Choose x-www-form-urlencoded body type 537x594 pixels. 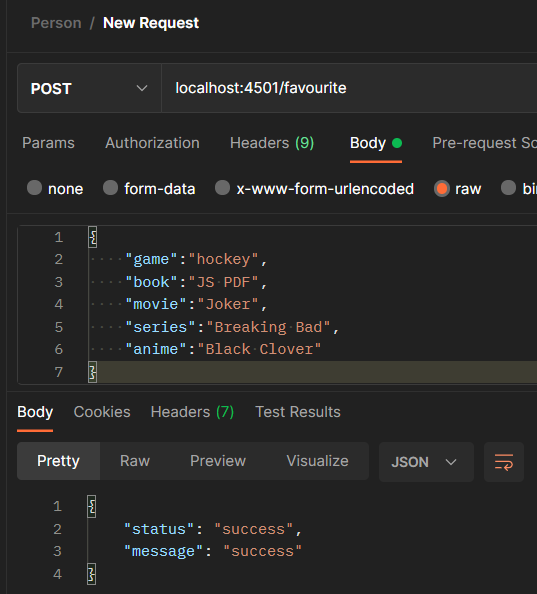pyautogui.click(x=222, y=188)
